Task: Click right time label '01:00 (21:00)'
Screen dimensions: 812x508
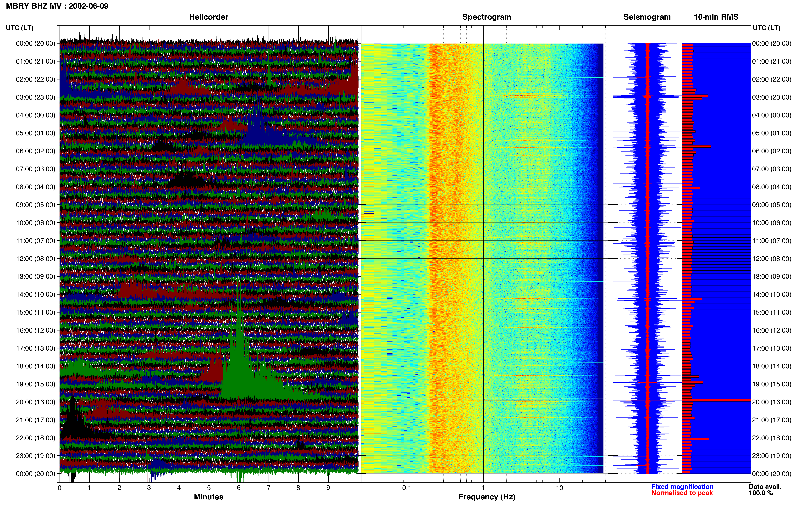Action: pyautogui.click(x=772, y=61)
